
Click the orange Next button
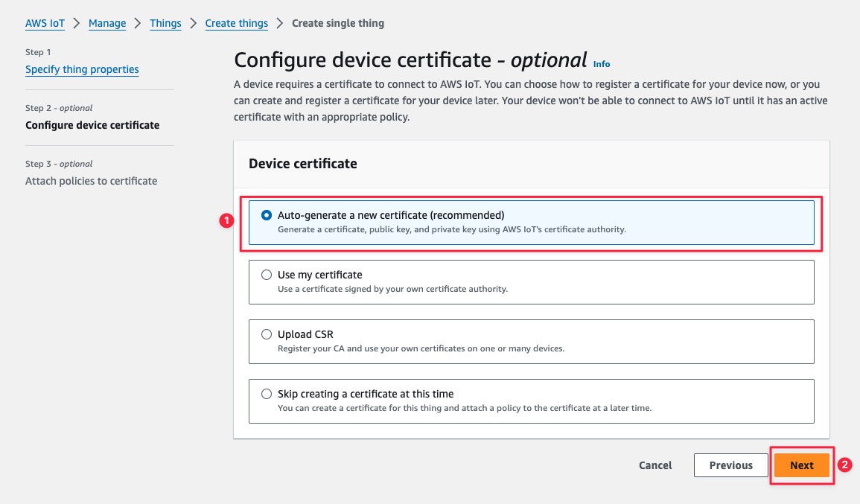pyautogui.click(x=801, y=465)
